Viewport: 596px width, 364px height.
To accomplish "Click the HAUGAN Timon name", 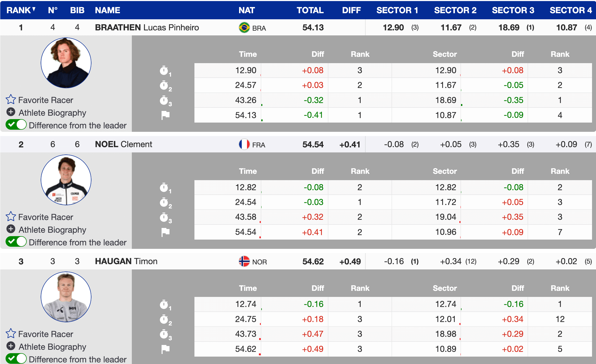I will [126, 261].
